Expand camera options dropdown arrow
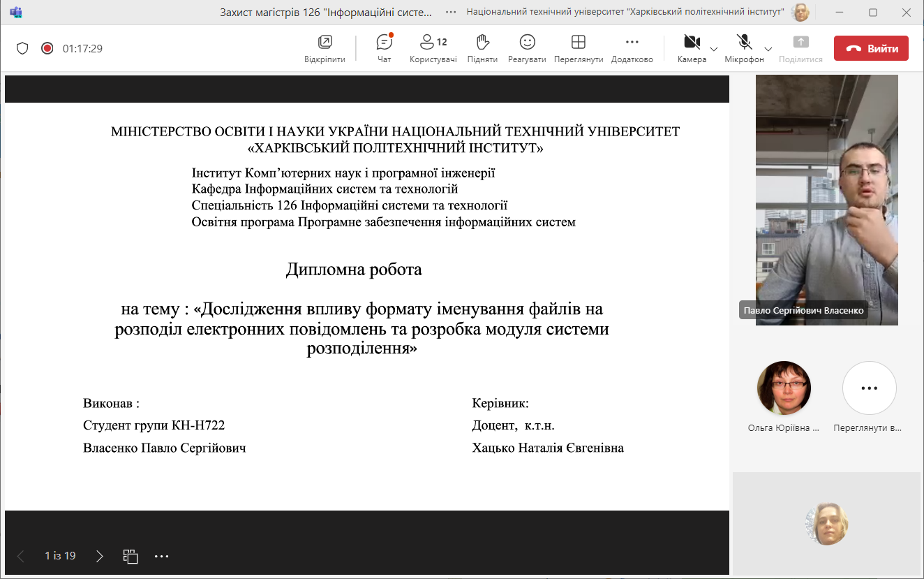The image size is (924, 579). click(714, 49)
